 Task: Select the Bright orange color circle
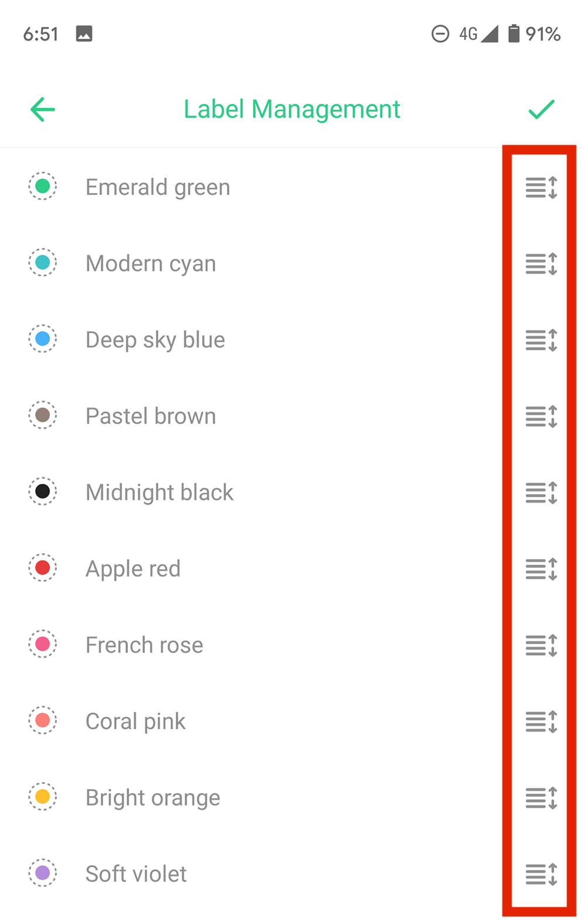(42, 797)
